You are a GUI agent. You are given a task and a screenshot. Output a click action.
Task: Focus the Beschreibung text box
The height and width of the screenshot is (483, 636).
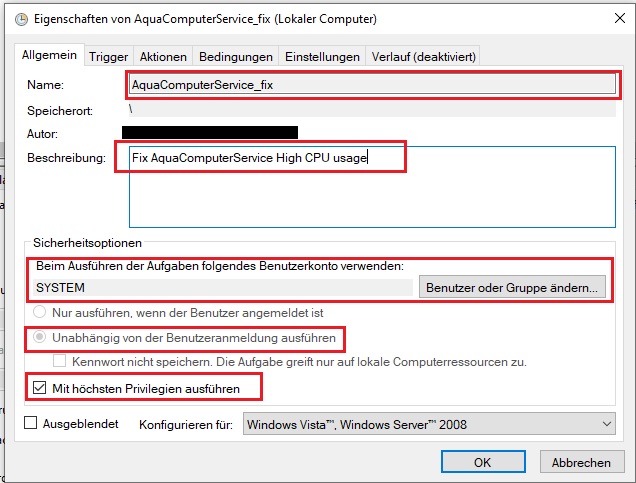pos(372,187)
